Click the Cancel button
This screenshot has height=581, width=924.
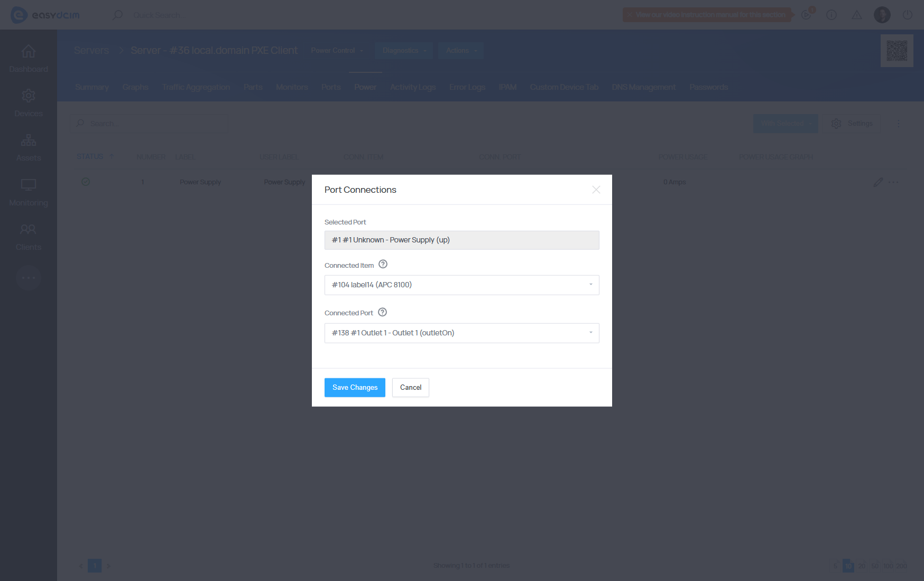click(x=411, y=387)
